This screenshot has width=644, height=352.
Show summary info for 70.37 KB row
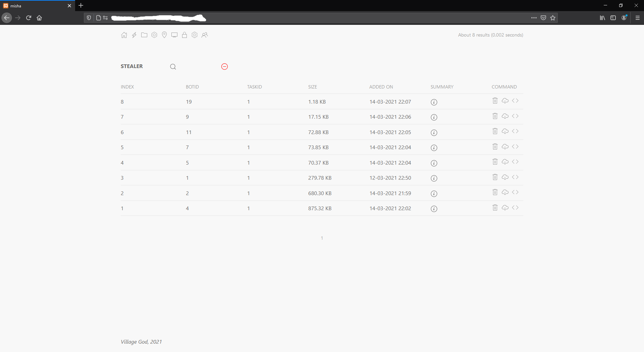[x=434, y=163]
